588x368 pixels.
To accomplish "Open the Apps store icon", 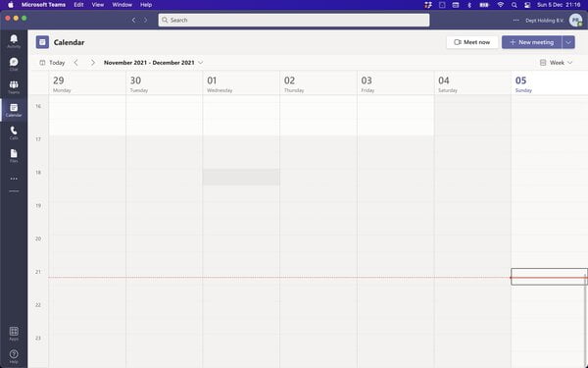I will pyautogui.click(x=14, y=334).
